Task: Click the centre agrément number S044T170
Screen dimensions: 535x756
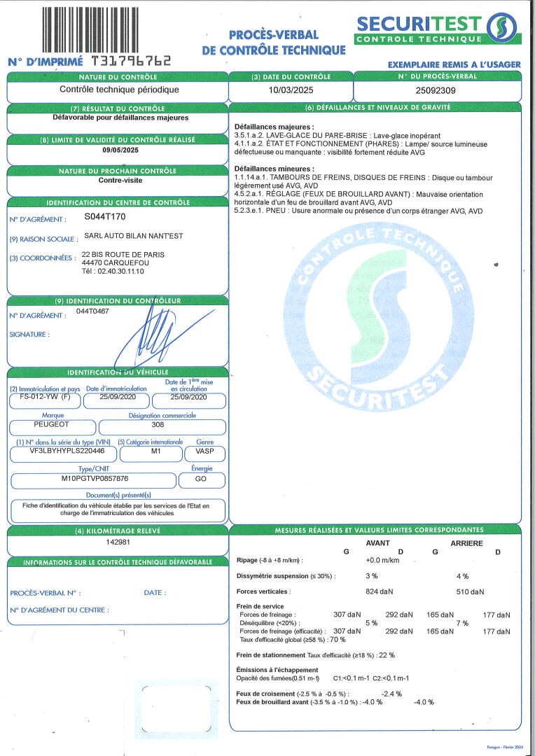Action: point(104,217)
